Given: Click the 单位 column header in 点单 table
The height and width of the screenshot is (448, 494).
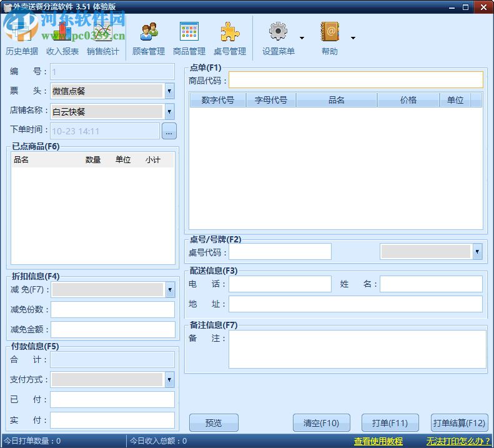Looking at the screenshot, I should coord(455,100).
